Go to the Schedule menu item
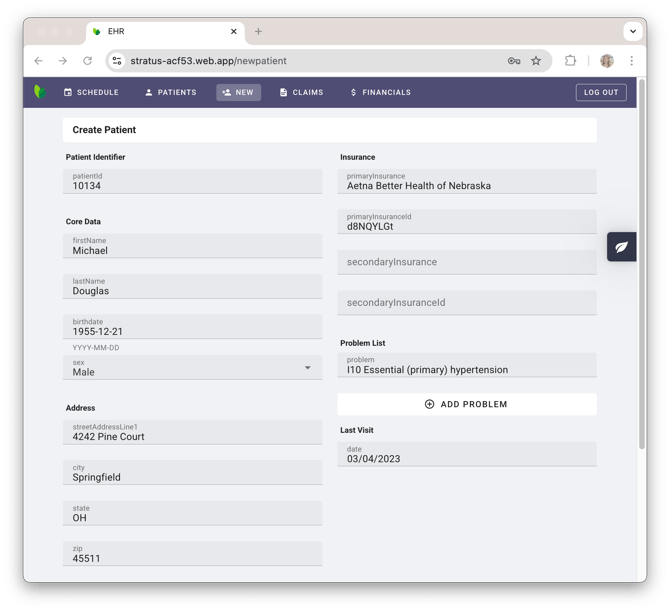The width and height of the screenshot is (670, 611). 91,92
